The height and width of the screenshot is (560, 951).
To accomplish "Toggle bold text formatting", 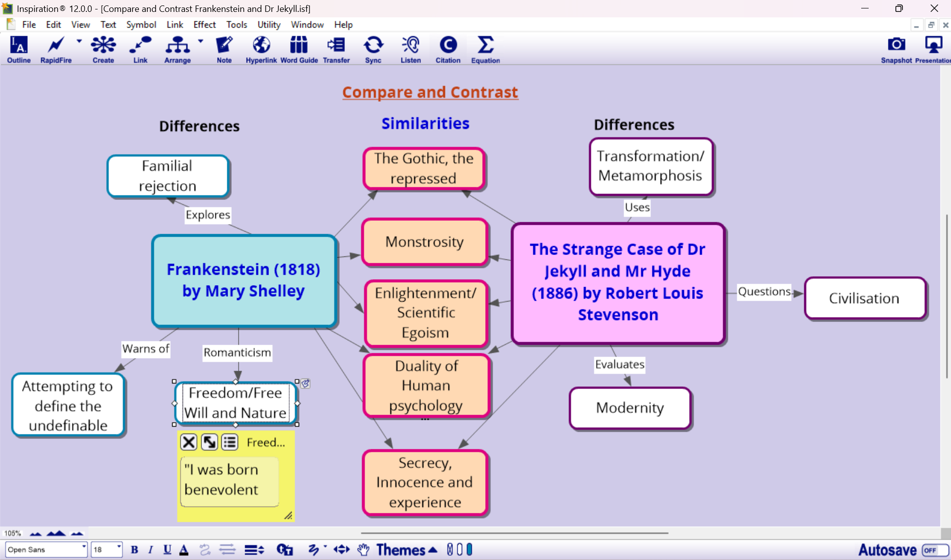I will 134,550.
